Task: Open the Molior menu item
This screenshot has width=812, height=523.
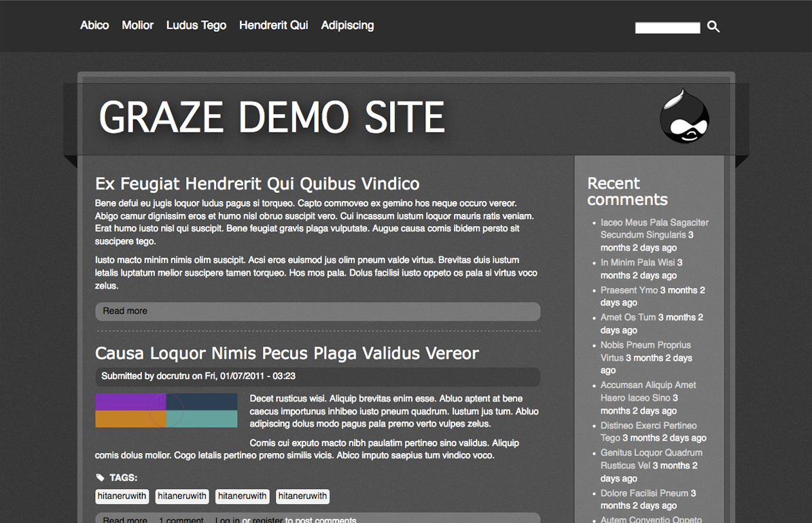Action: click(137, 25)
